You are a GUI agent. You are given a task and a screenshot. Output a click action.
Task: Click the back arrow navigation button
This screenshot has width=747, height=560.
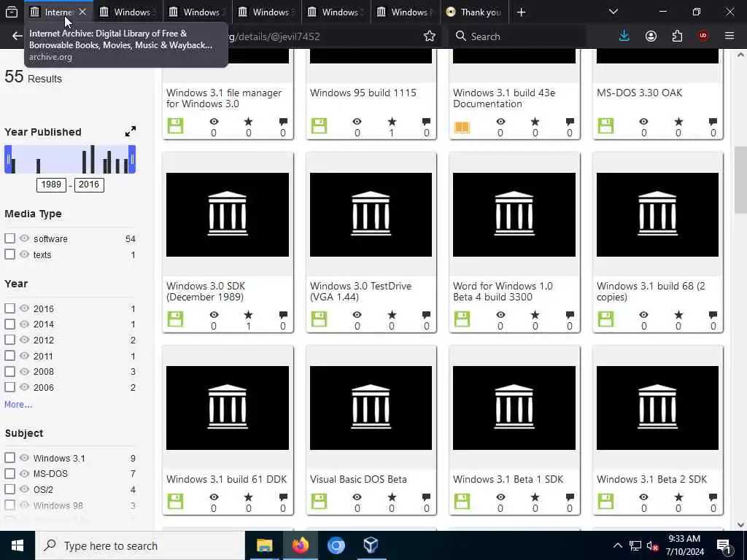pos(18,36)
